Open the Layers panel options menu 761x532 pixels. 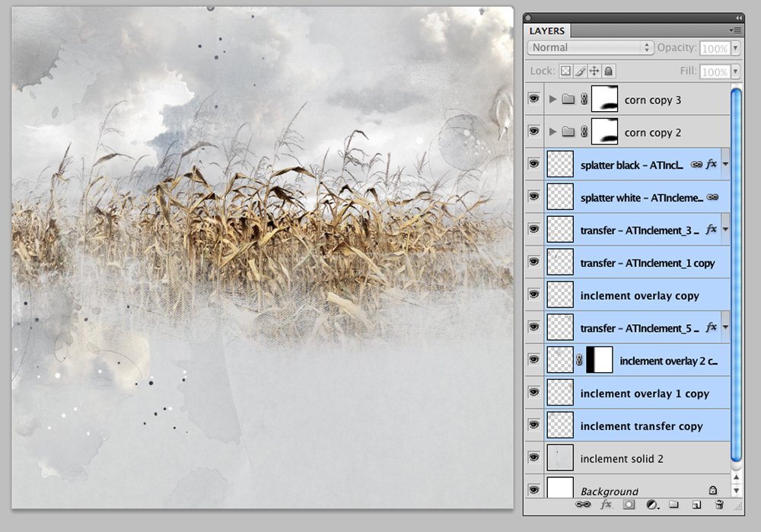point(735,30)
